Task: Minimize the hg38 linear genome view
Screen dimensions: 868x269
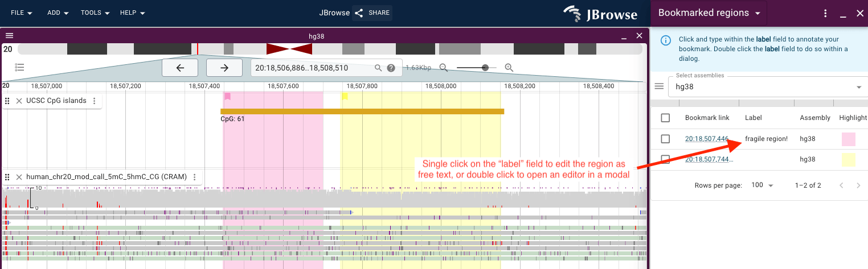Action: tap(625, 36)
